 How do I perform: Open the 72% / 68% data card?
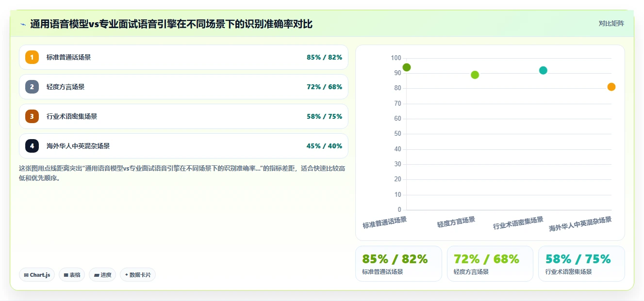click(x=490, y=264)
